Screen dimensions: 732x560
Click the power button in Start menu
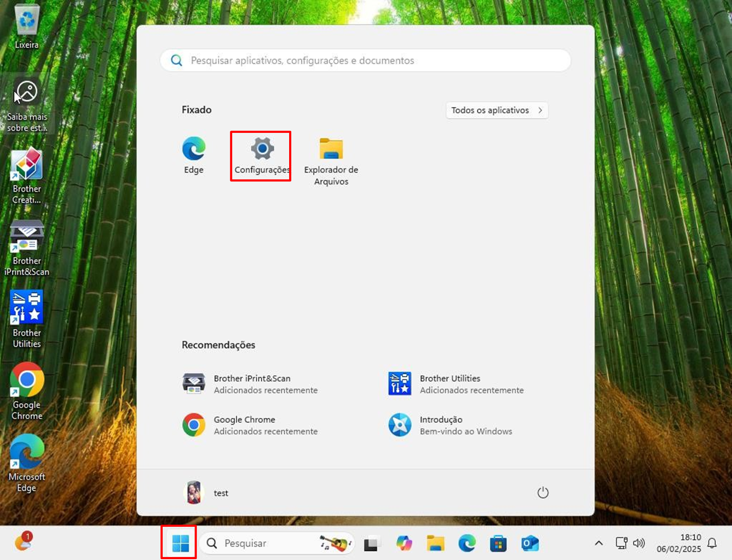[543, 493]
